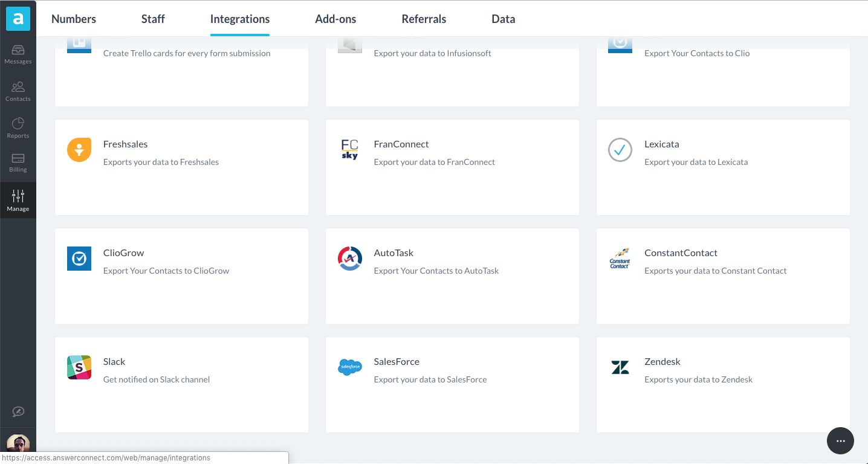Open the ConstantContact integration title
The height and width of the screenshot is (464, 868).
tap(681, 253)
